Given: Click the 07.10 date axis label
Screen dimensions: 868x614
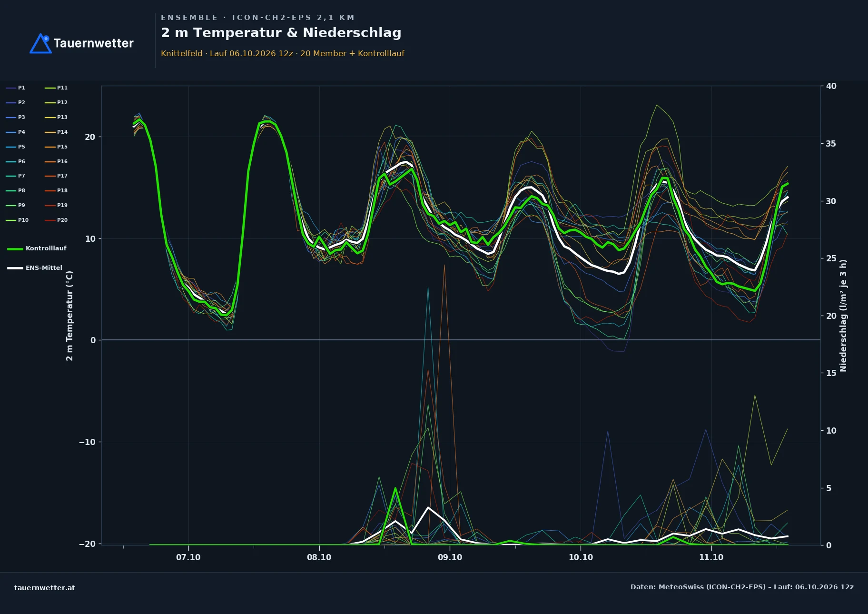Looking at the screenshot, I should click(x=188, y=557).
